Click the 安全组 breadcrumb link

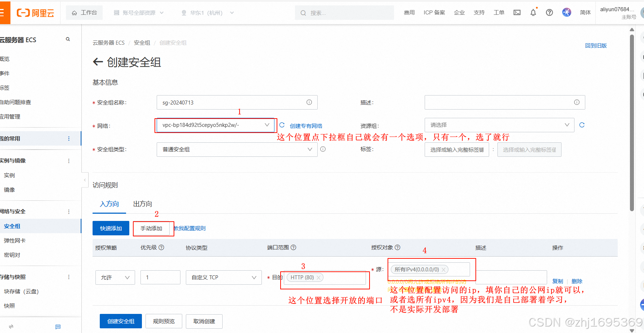[142, 43]
